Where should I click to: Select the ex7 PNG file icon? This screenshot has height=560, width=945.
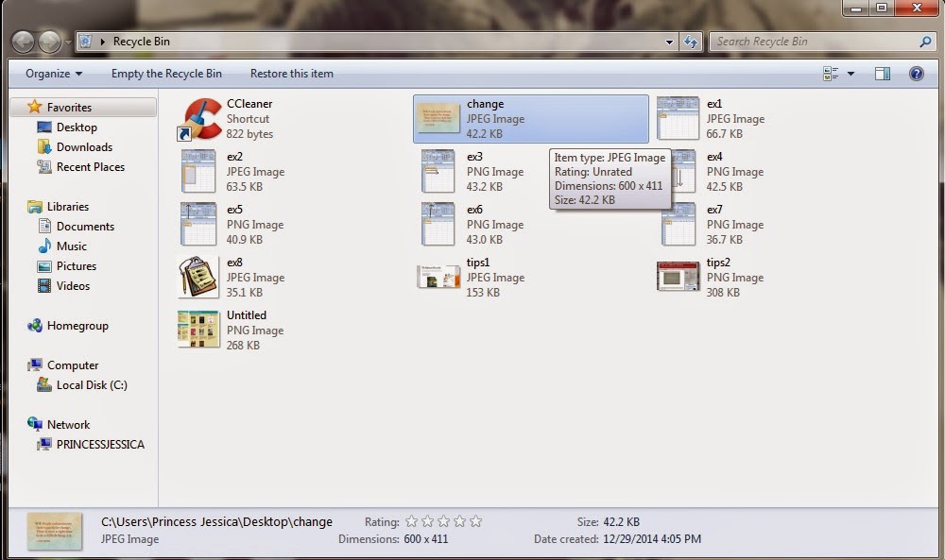(x=678, y=224)
